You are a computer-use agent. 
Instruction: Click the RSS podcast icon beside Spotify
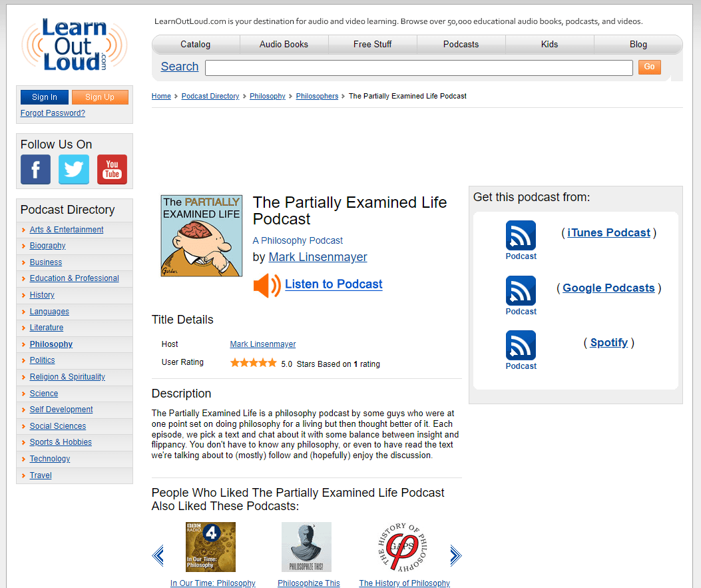(521, 345)
